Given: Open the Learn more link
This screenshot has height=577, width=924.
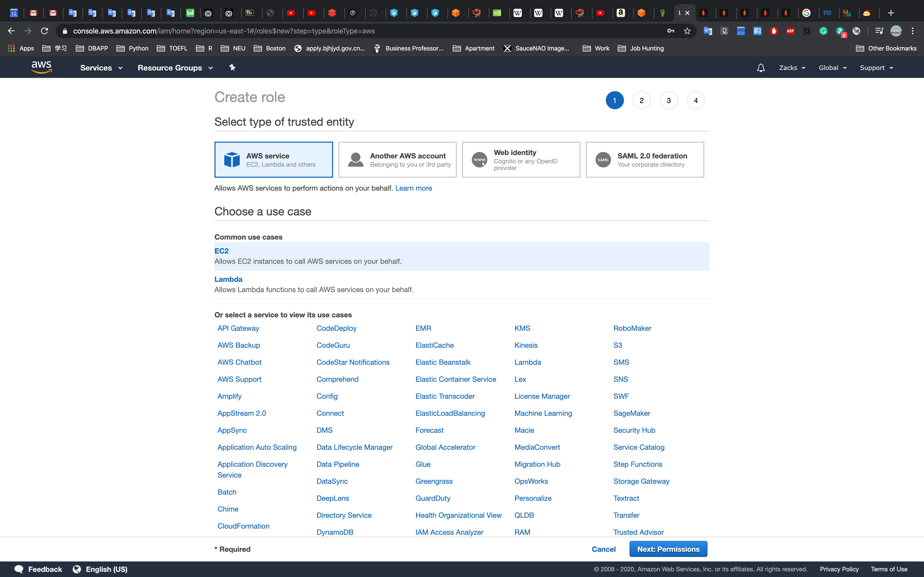Looking at the screenshot, I should click(413, 188).
